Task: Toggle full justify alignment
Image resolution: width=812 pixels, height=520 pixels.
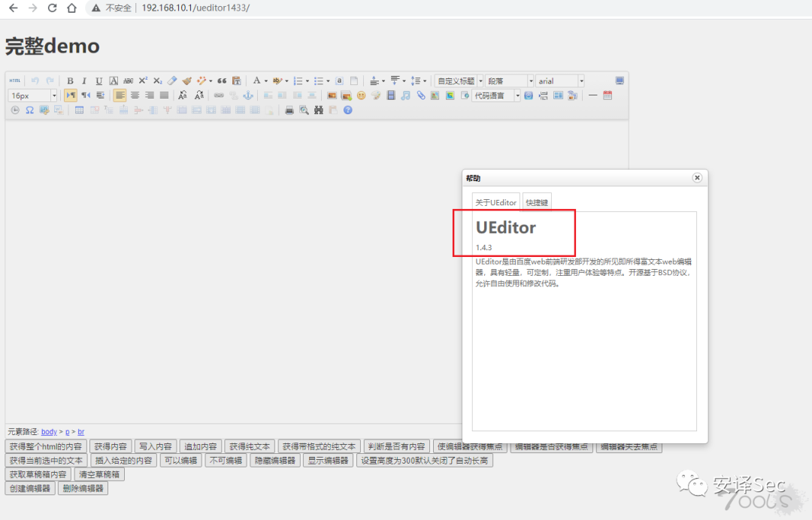Action: point(164,95)
